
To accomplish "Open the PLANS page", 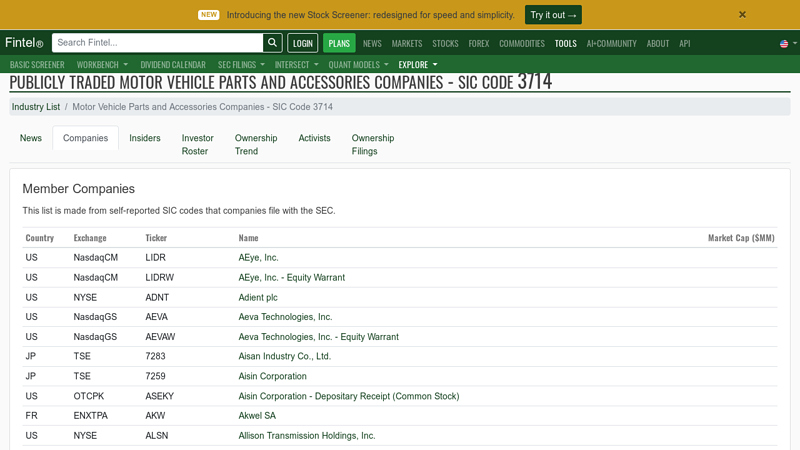I will coord(339,43).
